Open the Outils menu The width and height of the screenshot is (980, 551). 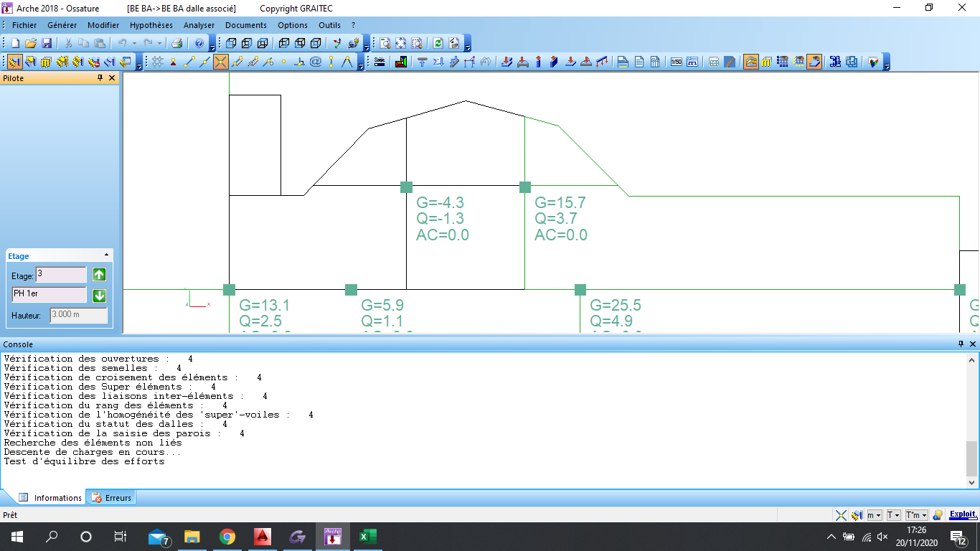(x=330, y=25)
